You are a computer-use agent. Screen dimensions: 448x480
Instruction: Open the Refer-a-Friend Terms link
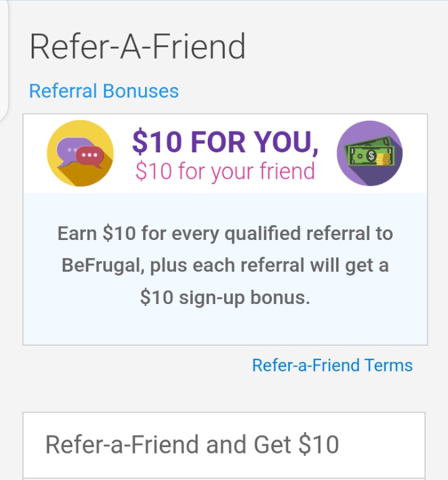(x=332, y=365)
